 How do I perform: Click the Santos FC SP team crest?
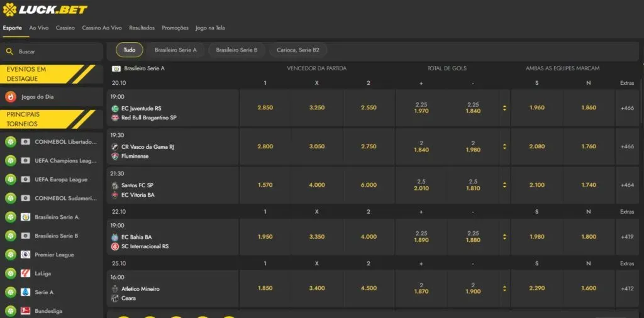[x=115, y=185]
